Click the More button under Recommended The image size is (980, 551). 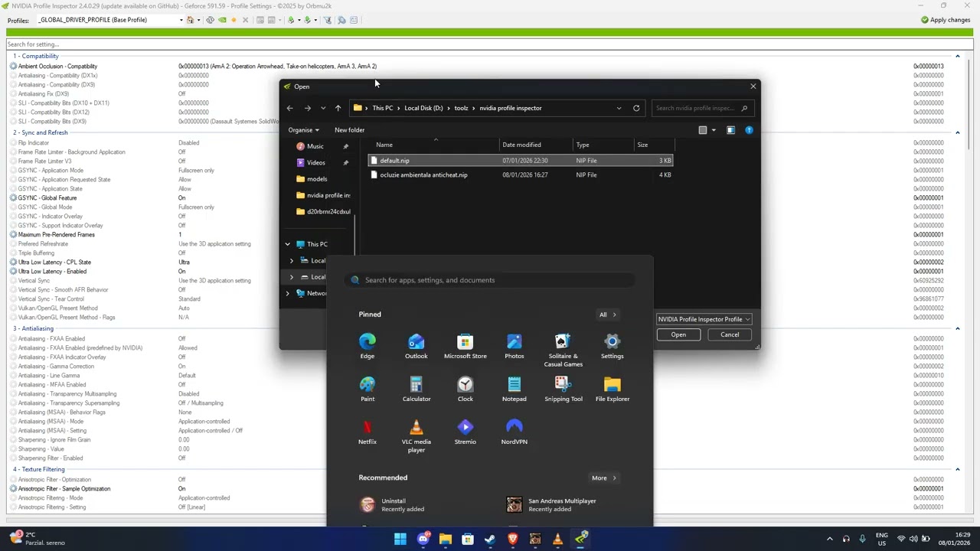tap(603, 478)
